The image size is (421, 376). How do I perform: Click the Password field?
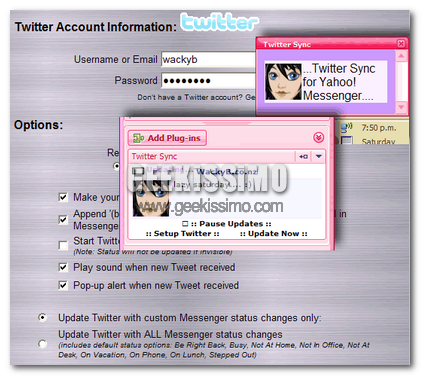click(208, 80)
